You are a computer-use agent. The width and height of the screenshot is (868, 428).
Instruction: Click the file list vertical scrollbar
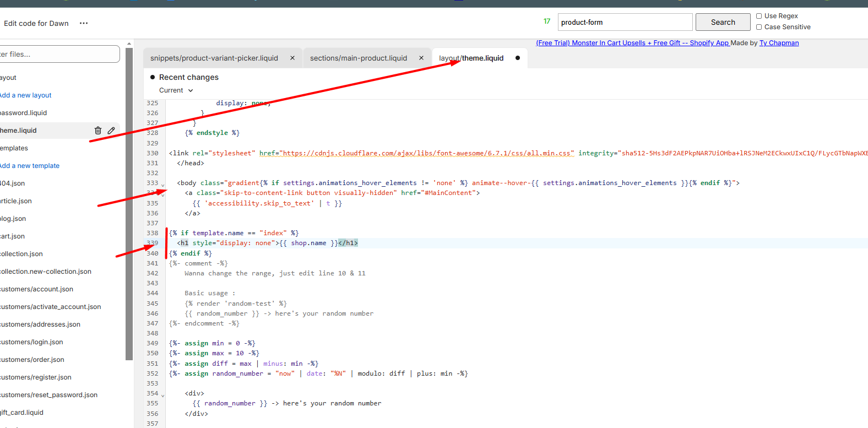(x=129, y=204)
